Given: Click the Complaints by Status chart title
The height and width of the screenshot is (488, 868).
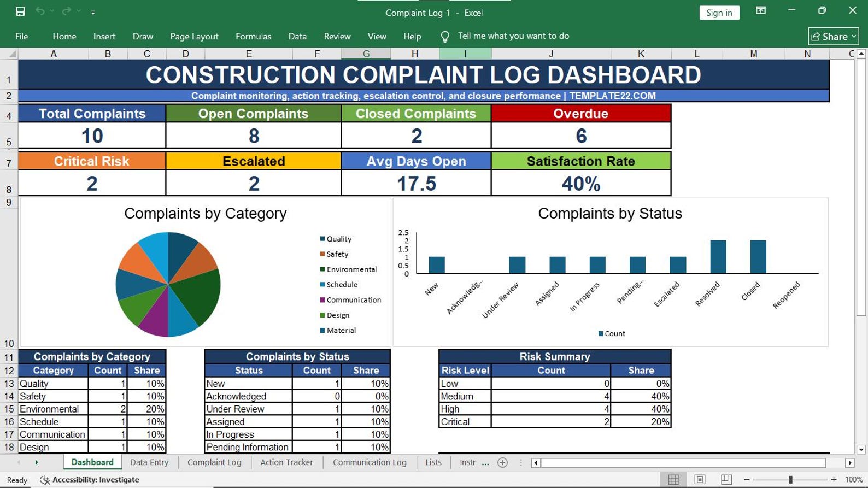Looking at the screenshot, I should point(610,213).
